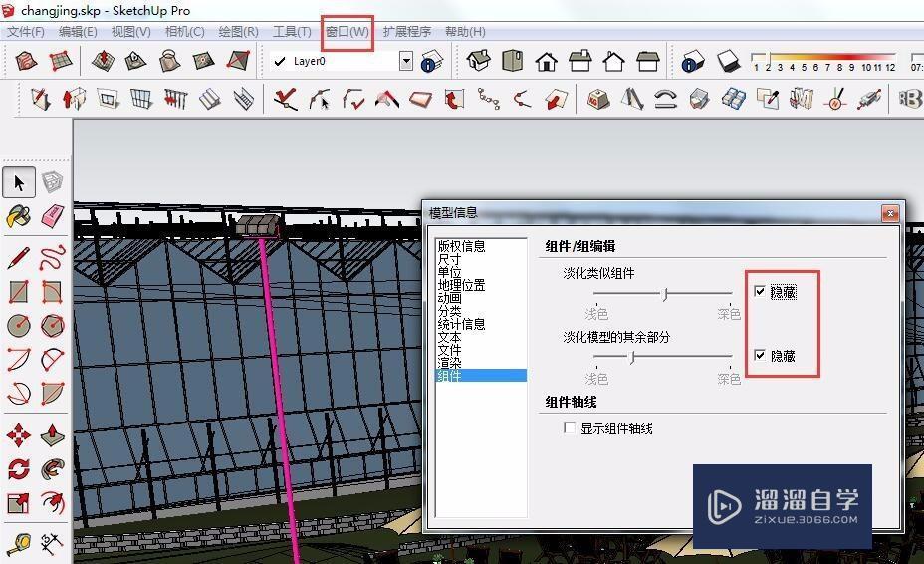This screenshot has width=924, height=564.
Task: Switch to Left view house icon
Action: pyautogui.click(x=647, y=61)
